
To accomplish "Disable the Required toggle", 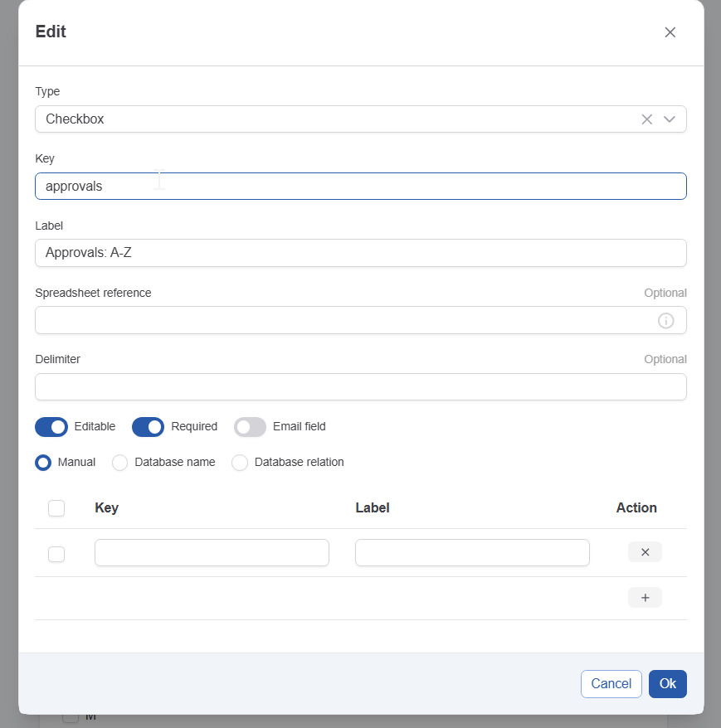I will click(x=148, y=427).
